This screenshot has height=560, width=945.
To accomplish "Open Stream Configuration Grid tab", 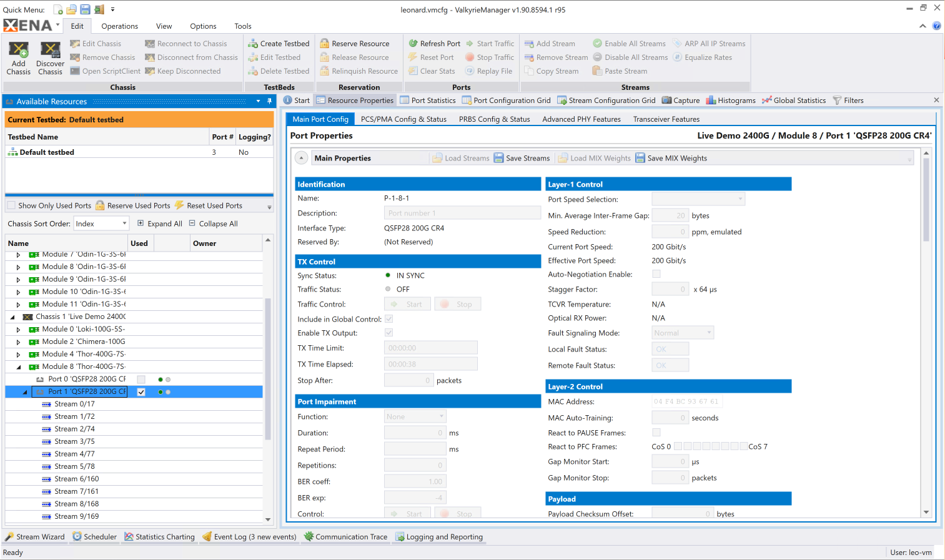I will 606,101.
